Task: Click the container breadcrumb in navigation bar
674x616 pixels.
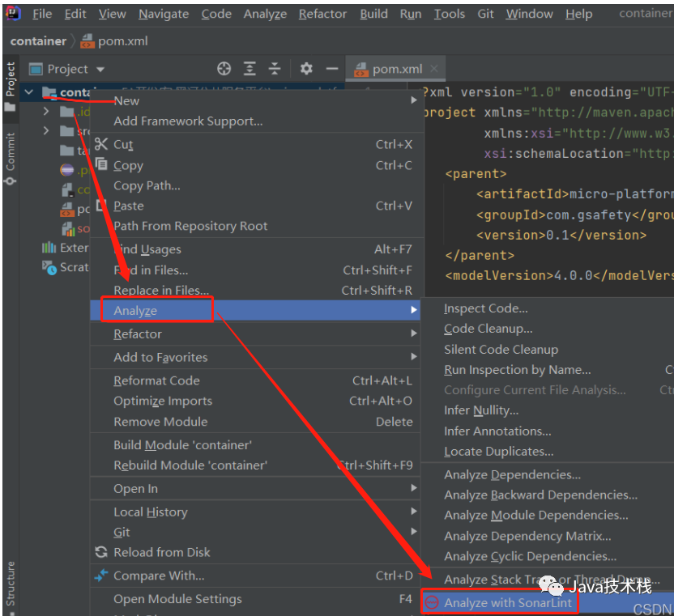Action: coord(38,41)
